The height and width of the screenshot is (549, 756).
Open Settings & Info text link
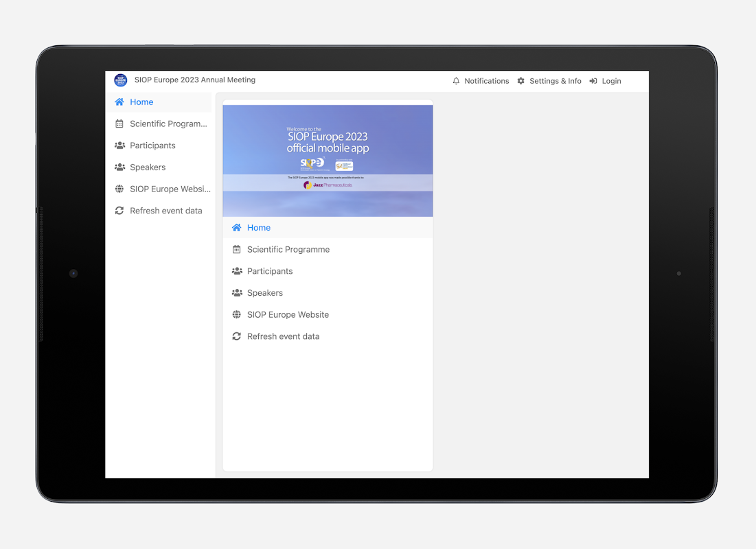tap(555, 81)
